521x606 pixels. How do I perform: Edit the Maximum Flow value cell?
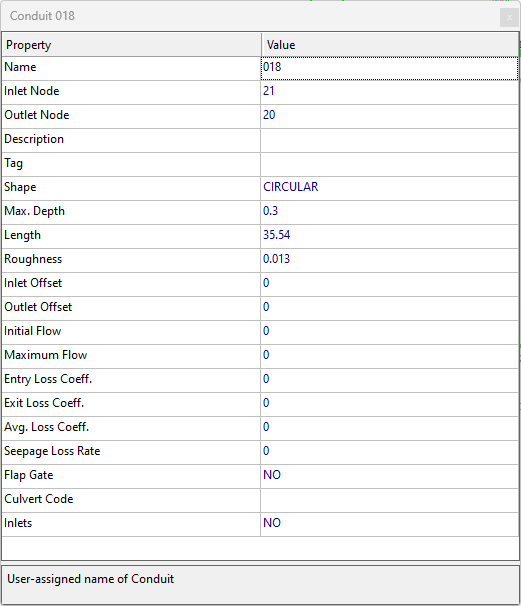(390, 356)
